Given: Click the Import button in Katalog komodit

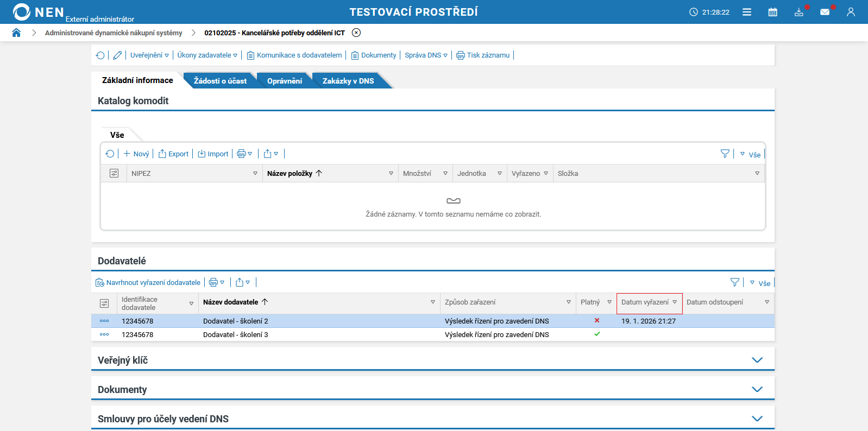Looking at the screenshot, I should click(x=213, y=154).
